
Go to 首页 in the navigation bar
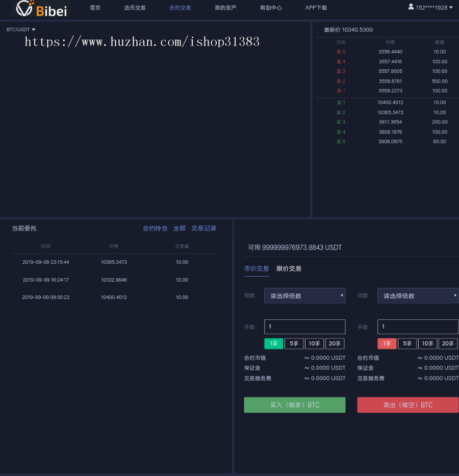(95, 8)
